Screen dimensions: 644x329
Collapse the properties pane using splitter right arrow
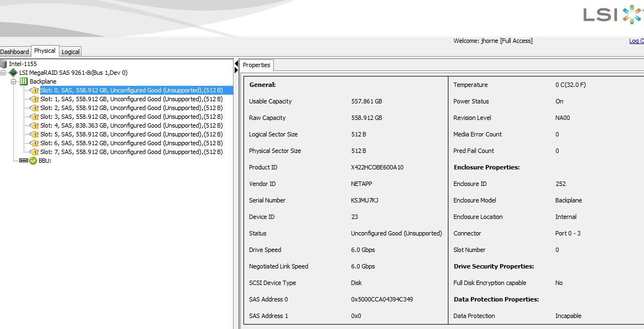point(236,70)
